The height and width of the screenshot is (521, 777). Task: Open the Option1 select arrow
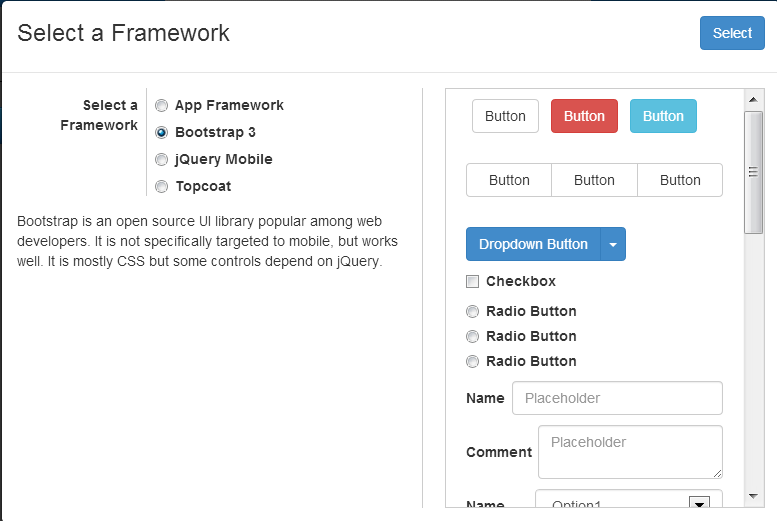tap(699, 502)
